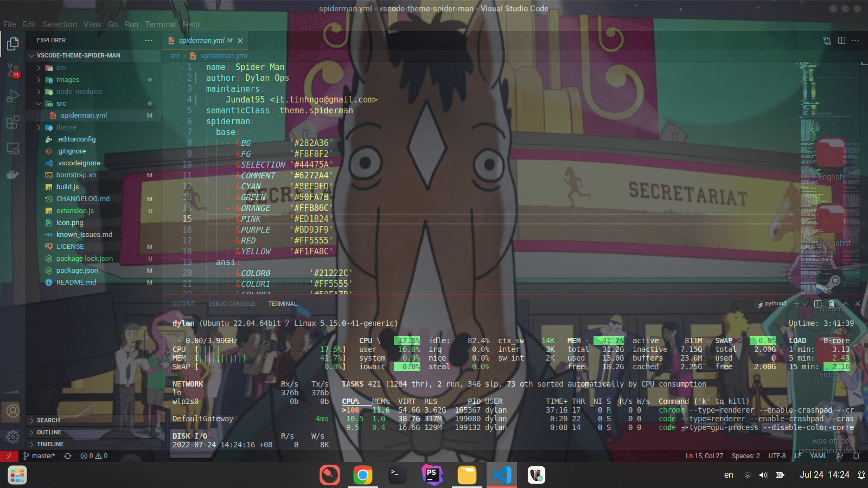
Task: Open the Docker view in activity bar
Action: coord(13,174)
